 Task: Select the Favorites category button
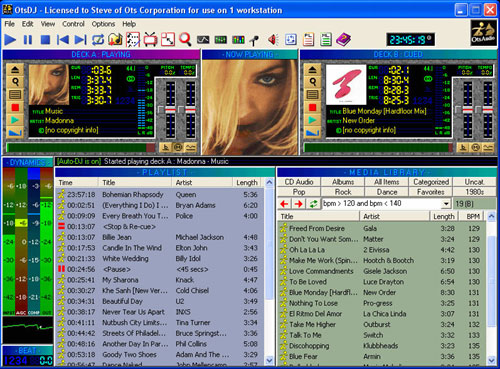pos(431,192)
